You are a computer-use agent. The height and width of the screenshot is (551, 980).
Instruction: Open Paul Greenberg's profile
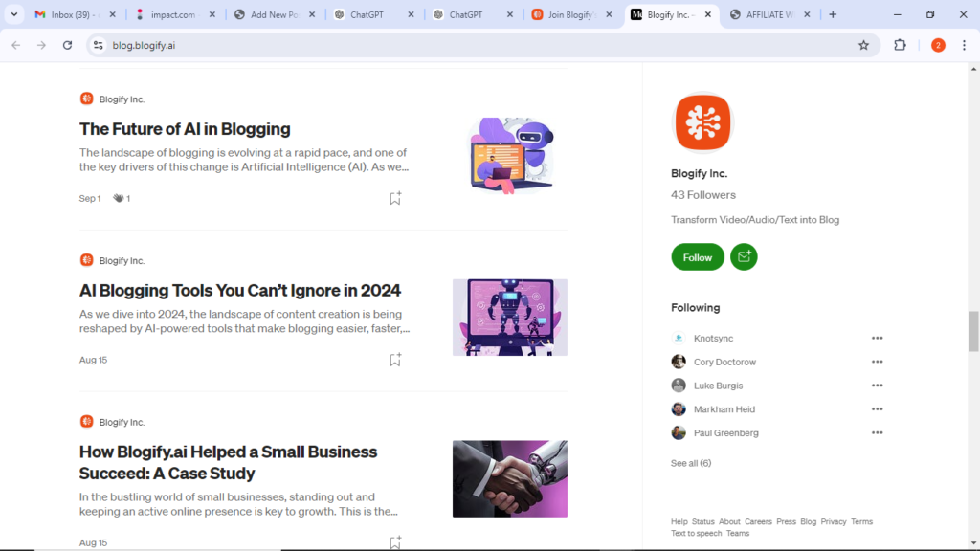(725, 433)
